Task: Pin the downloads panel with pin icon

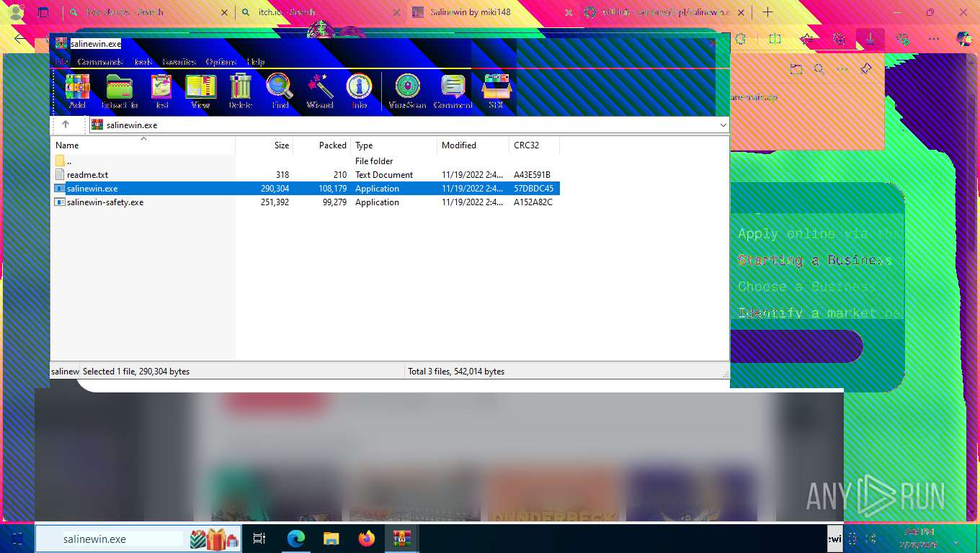Action: pyautogui.click(x=866, y=69)
